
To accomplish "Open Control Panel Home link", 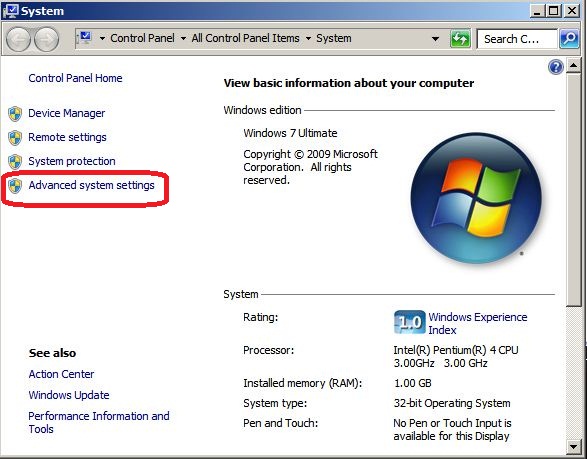I will click(x=75, y=78).
